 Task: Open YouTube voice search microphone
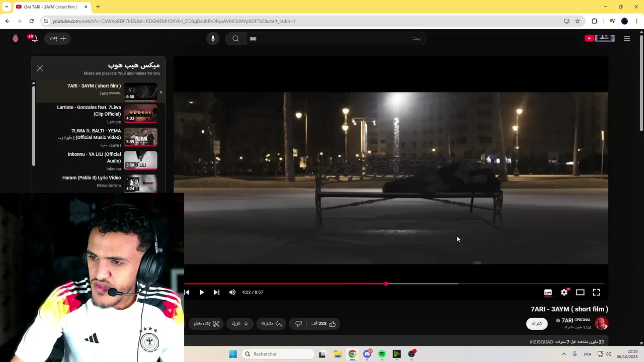tap(213, 38)
